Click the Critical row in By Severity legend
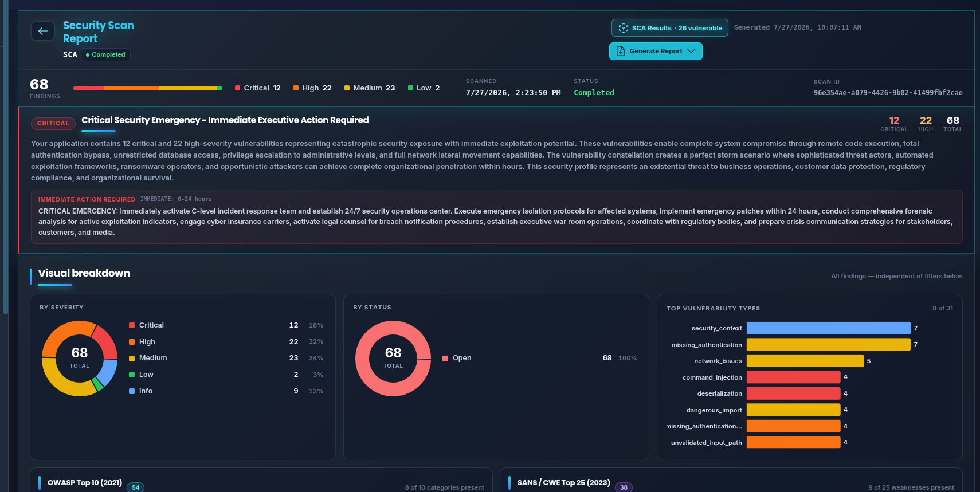980x492 pixels. click(226, 325)
